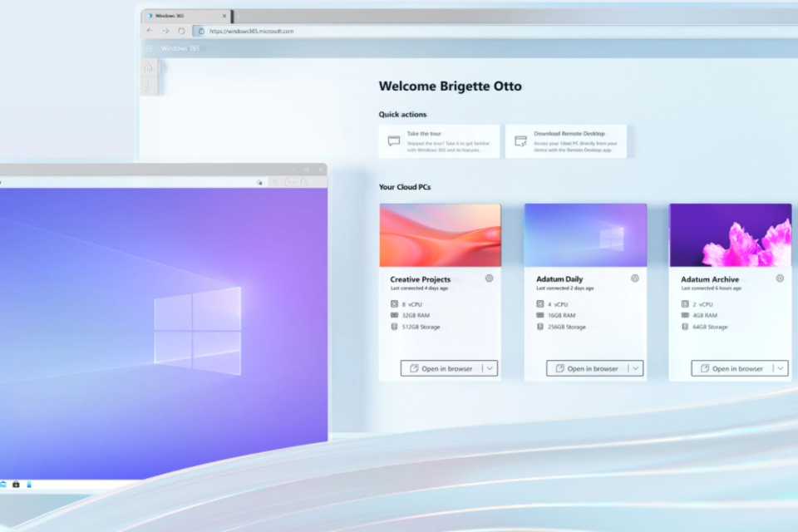Viewport: 798px width, 532px height.
Task: Click the favorites star in front window toolbar
Action: pyautogui.click(x=259, y=182)
